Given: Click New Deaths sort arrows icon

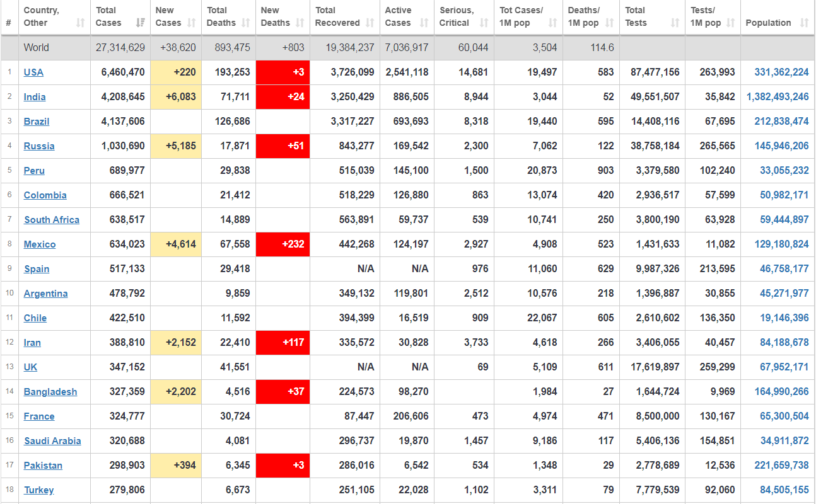Looking at the screenshot, I should [300, 23].
